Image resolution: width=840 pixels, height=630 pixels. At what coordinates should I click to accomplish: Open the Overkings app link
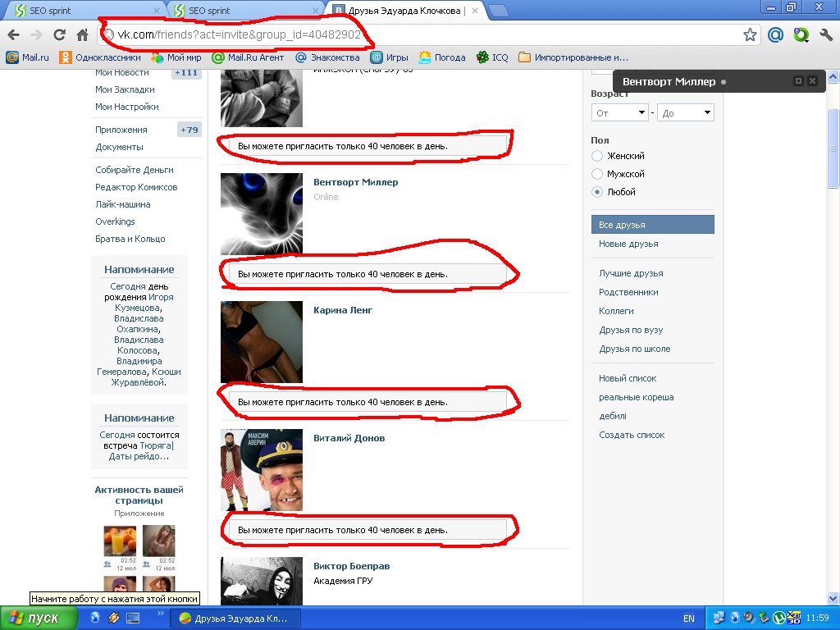115,221
